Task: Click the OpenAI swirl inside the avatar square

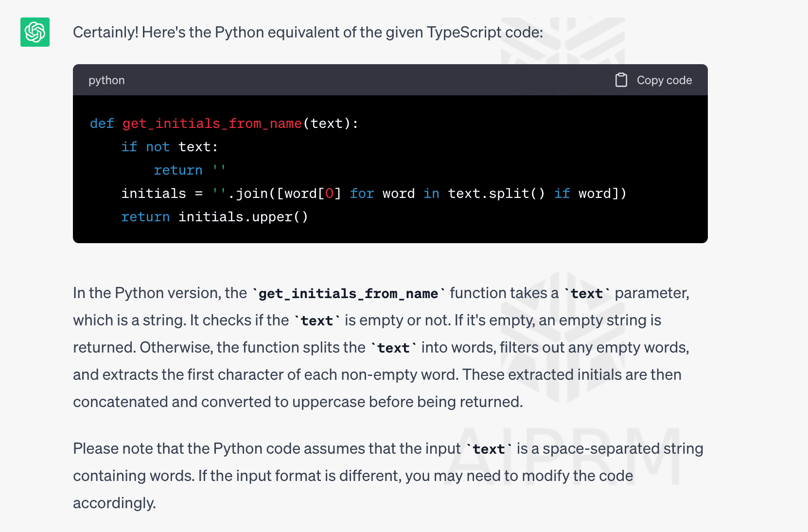Action: (35, 32)
